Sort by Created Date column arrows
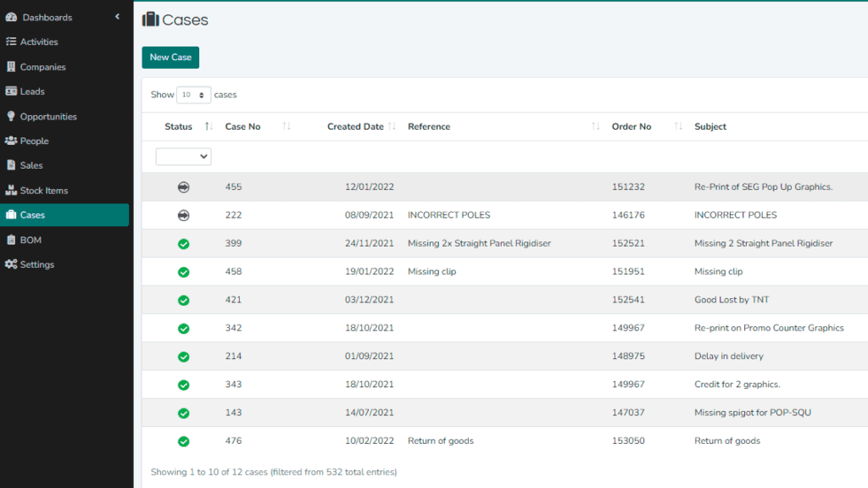 point(392,126)
